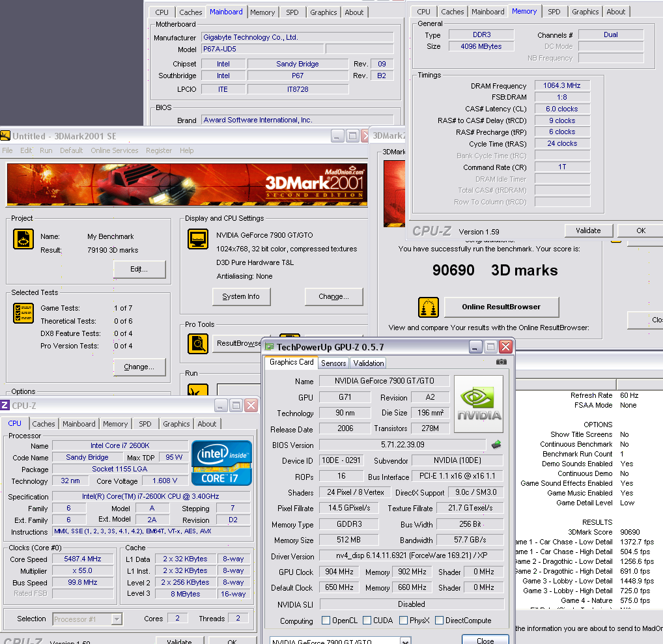This screenshot has width=663, height=644.
Task: Click the Display settings monitor icon
Action: [x=198, y=240]
